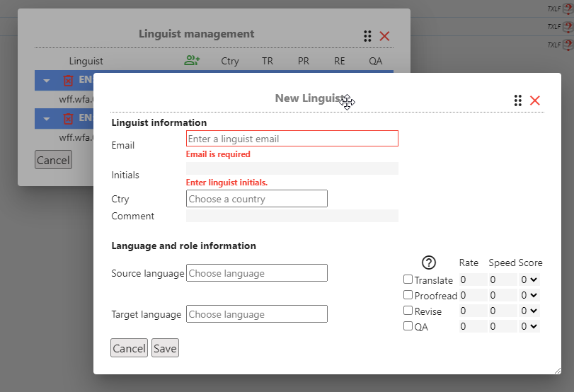Enable the Revise role checkbox
This screenshot has width=574, height=392.
(x=408, y=311)
